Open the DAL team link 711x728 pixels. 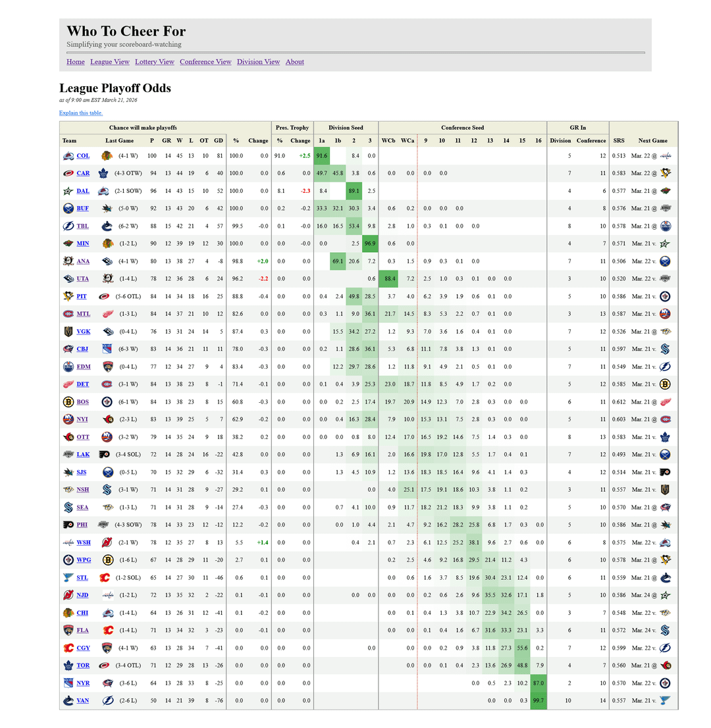[83, 191]
